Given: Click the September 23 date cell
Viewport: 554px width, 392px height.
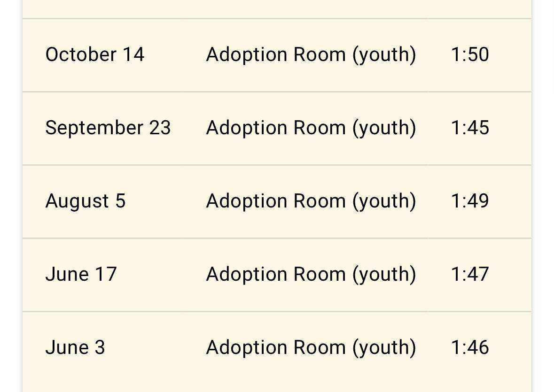Looking at the screenshot, I should [x=108, y=128].
